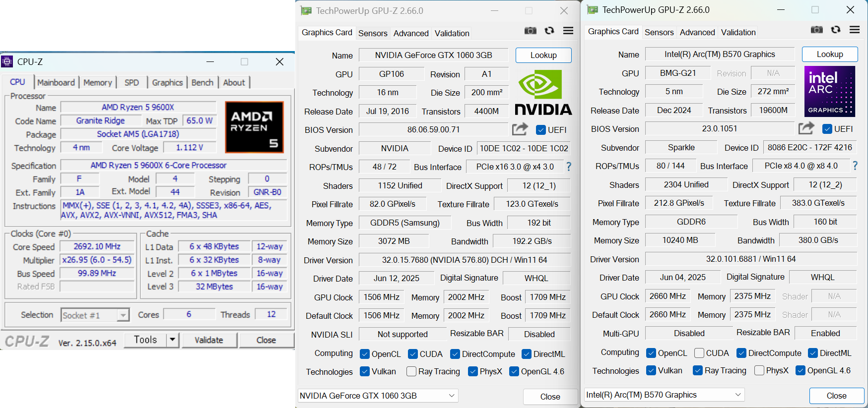Click BIOS version field 86.06.59.00.71

pyautogui.click(x=434, y=129)
